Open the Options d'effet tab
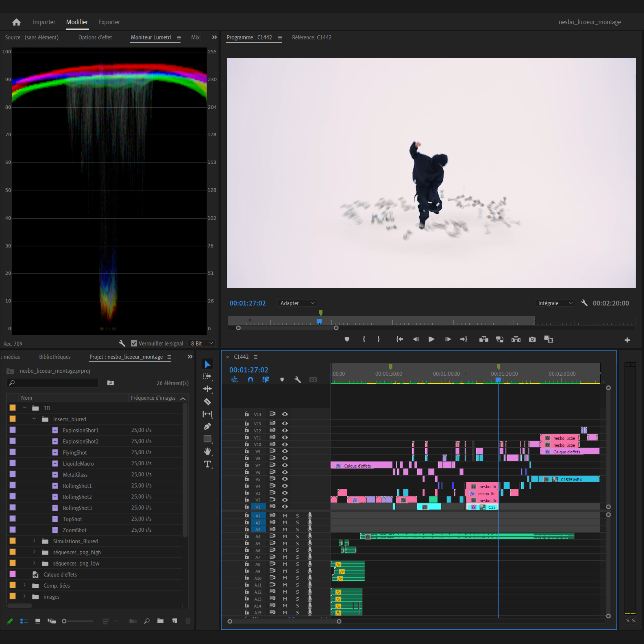This screenshot has height=644, width=644. (x=95, y=37)
